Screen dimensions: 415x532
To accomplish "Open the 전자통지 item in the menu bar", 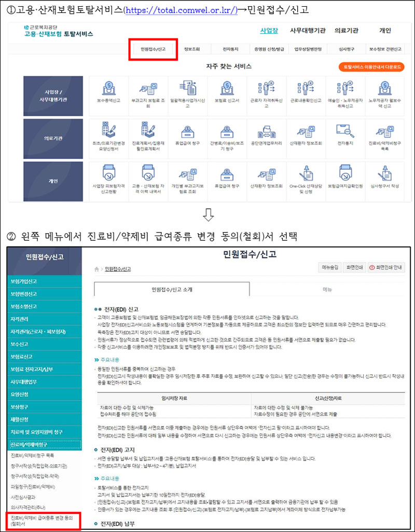I will tap(230, 49).
